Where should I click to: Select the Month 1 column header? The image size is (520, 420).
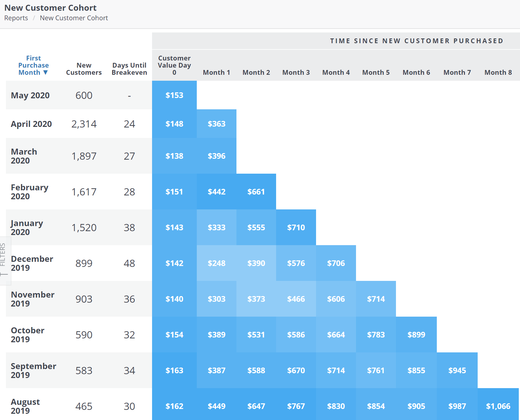216,72
